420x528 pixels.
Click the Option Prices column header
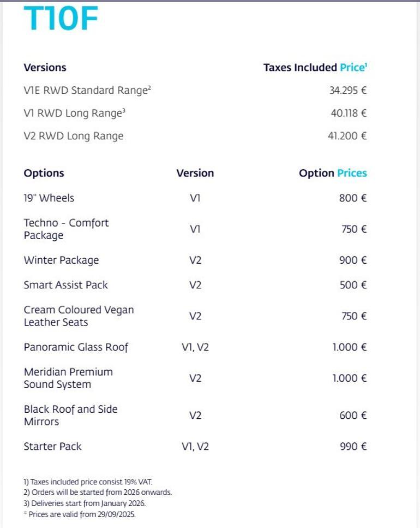(333, 173)
